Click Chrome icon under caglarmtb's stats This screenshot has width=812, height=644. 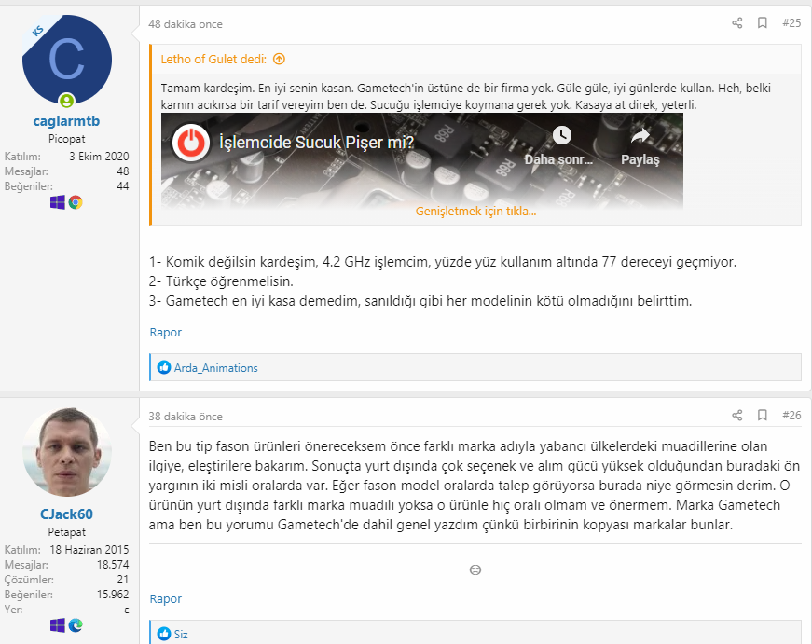(x=76, y=202)
